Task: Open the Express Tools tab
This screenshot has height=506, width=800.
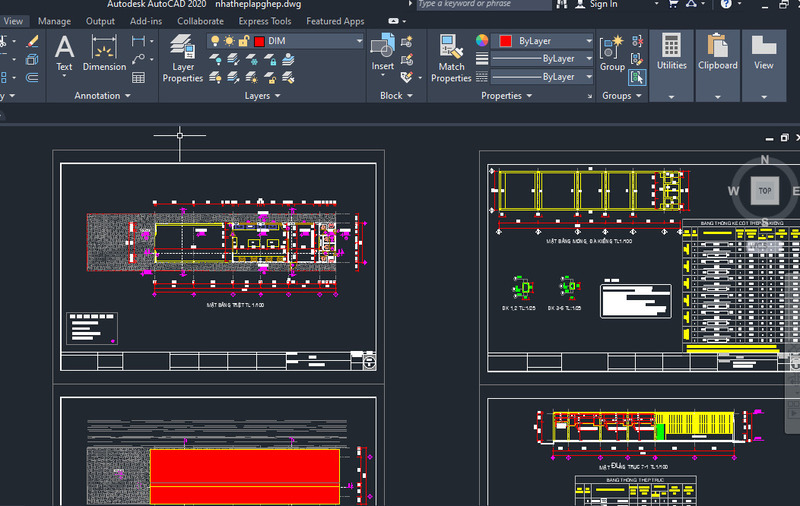Action: (x=265, y=21)
